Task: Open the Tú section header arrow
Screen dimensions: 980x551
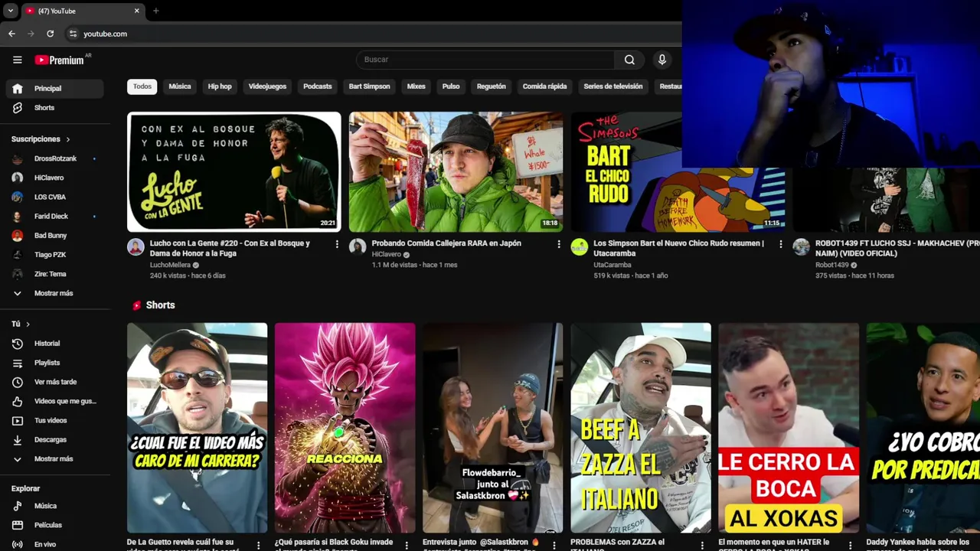Action: coord(28,324)
